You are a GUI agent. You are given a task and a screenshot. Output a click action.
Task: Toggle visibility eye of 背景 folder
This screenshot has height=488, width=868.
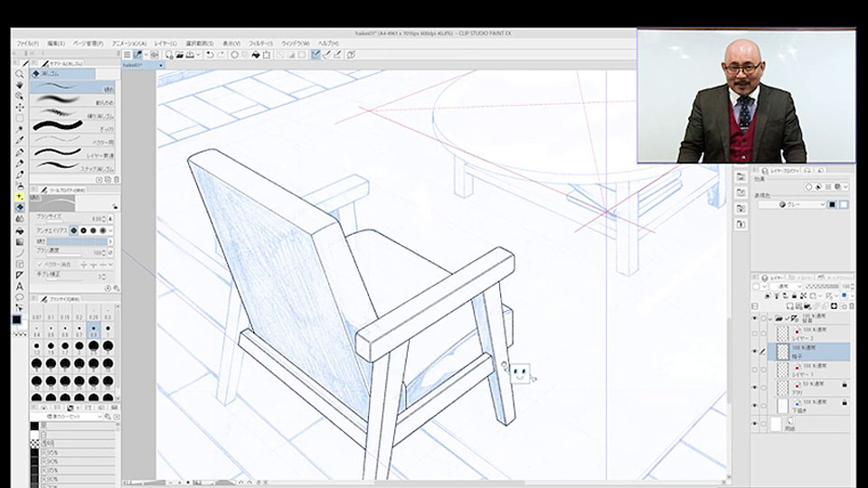[x=754, y=319]
